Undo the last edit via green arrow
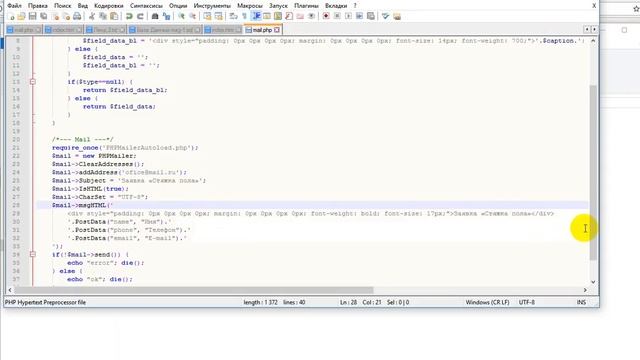 point(129,16)
